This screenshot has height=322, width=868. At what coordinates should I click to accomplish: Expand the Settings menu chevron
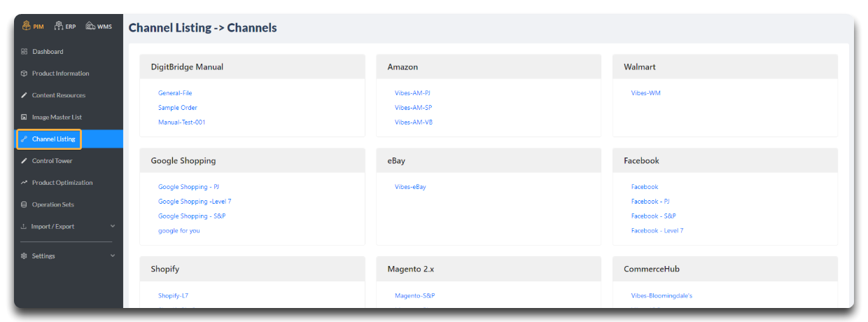(x=113, y=255)
